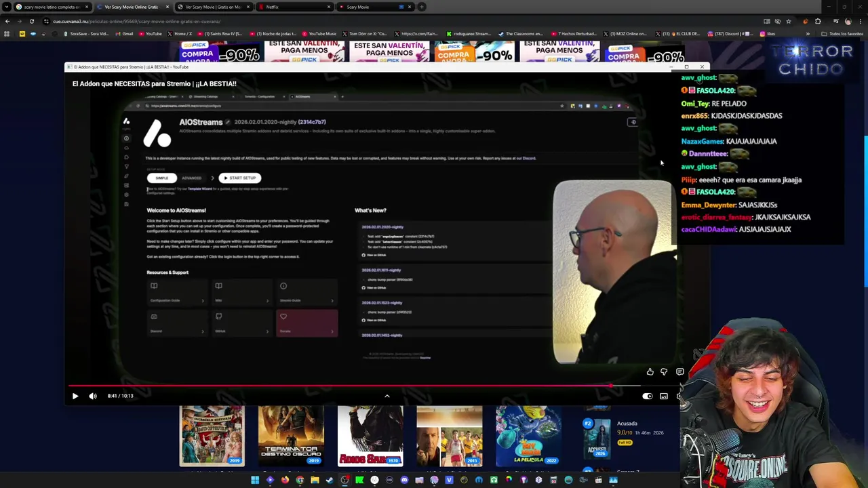Open Discord from the taskbar
The width and height of the screenshot is (868, 488).
[x=404, y=480]
